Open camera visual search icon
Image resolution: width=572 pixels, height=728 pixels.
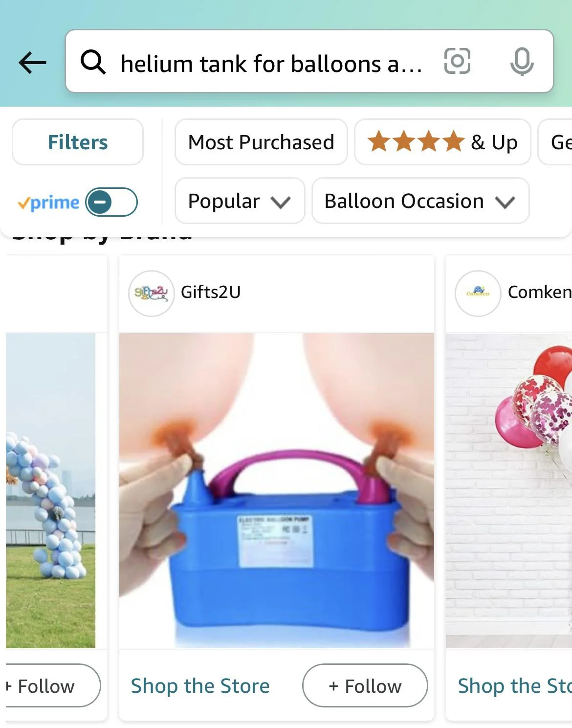(457, 61)
